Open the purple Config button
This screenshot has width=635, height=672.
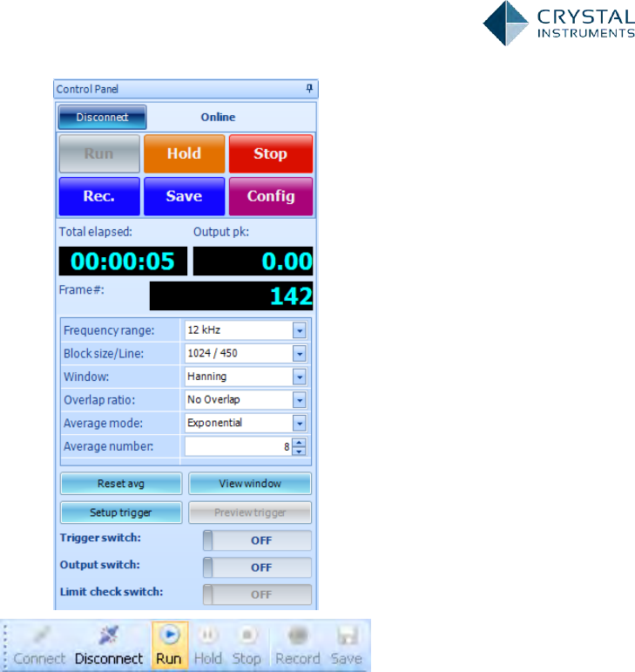271,196
